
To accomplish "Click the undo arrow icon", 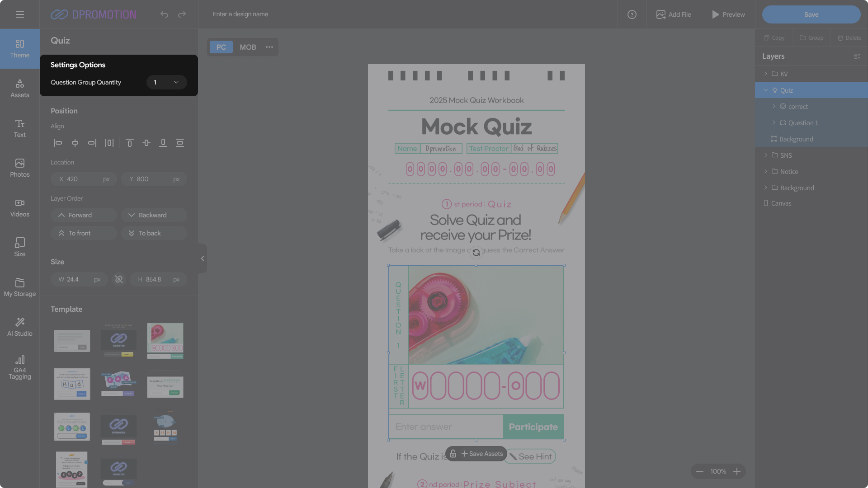I will click(164, 14).
